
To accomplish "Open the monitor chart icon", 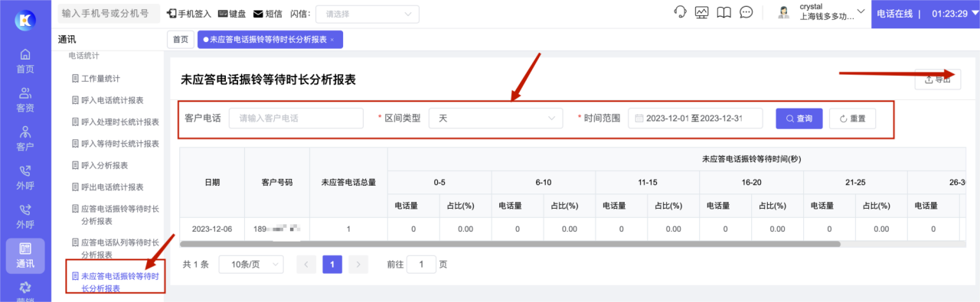I will point(701,12).
